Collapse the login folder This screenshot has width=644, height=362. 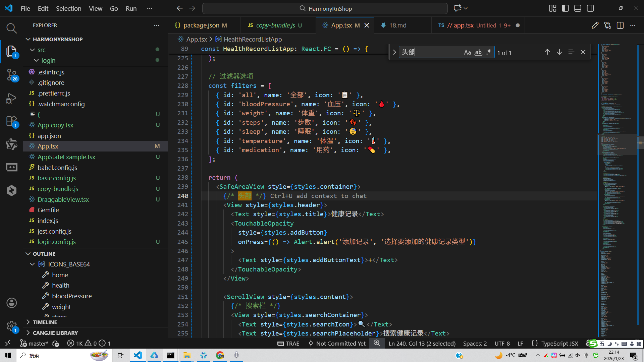(37, 60)
